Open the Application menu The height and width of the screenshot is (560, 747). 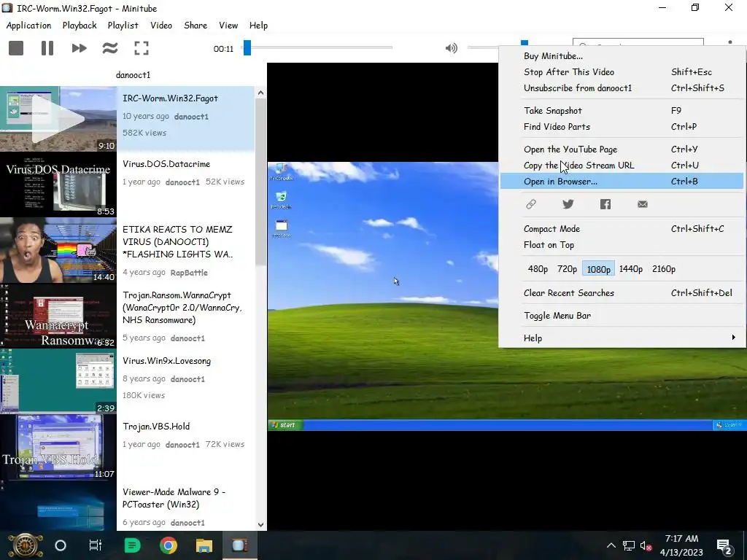pyautogui.click(x=28, y=26)
